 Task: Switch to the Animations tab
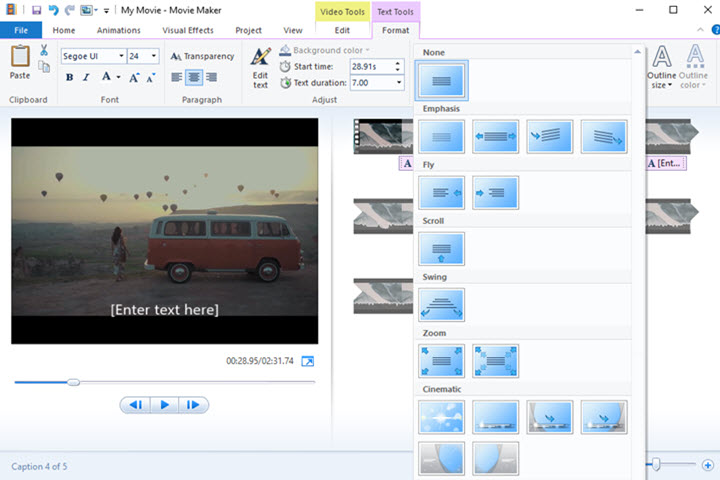point(118,31)
